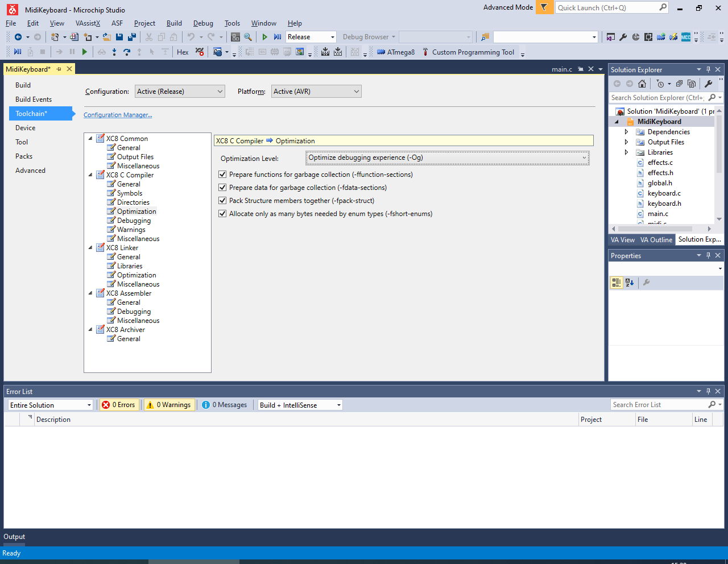
Task: Open the Build menu
Action: coord(174,23)
